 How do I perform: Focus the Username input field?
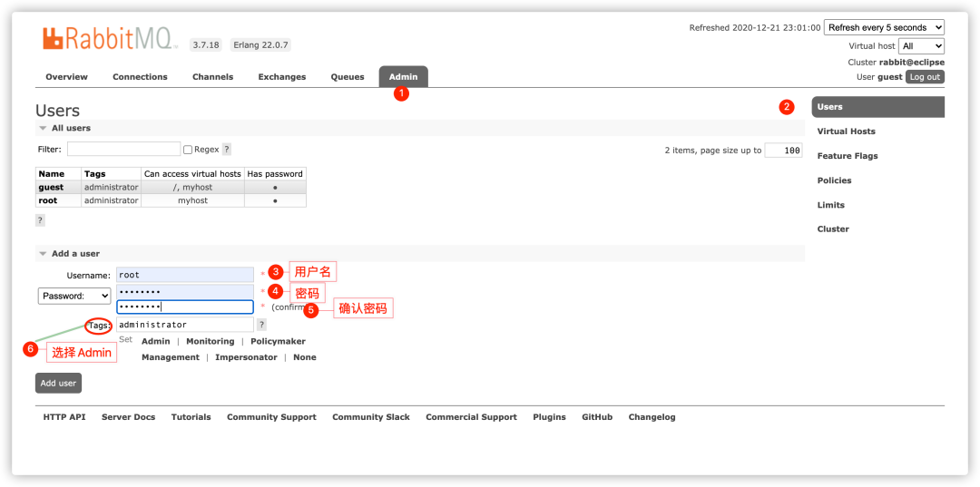pos(185,275)
